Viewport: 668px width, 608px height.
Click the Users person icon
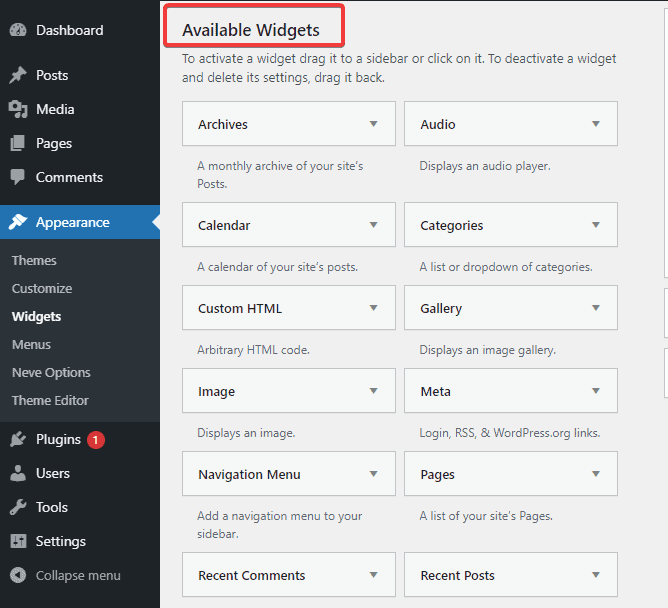pos(18,473)
